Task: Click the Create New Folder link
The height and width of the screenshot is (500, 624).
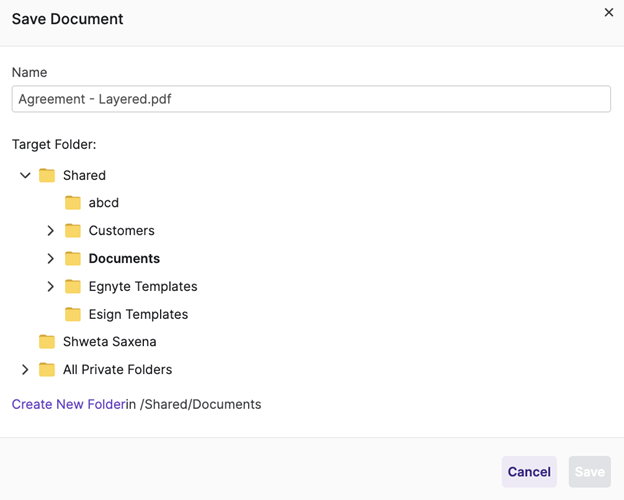Action: point(68,404)
